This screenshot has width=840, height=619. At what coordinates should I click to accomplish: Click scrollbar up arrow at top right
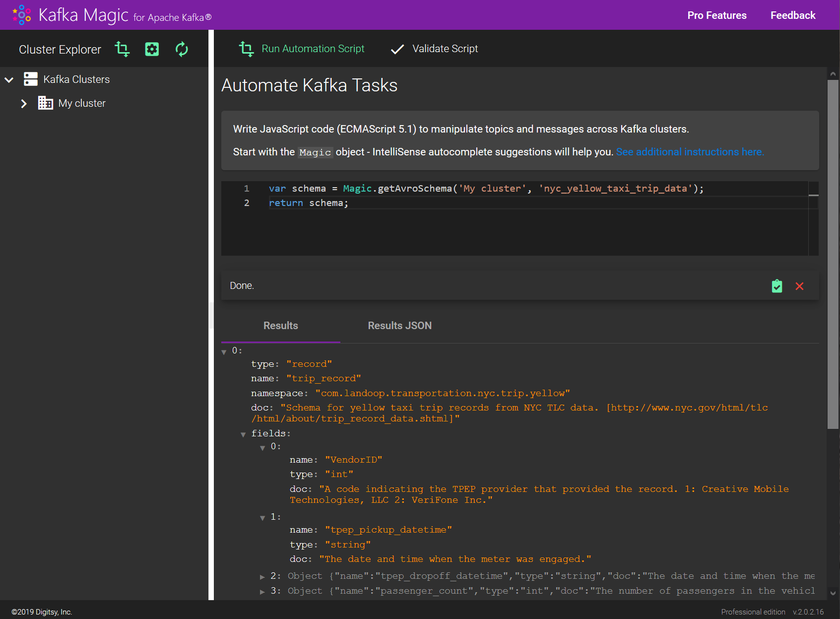833,74
